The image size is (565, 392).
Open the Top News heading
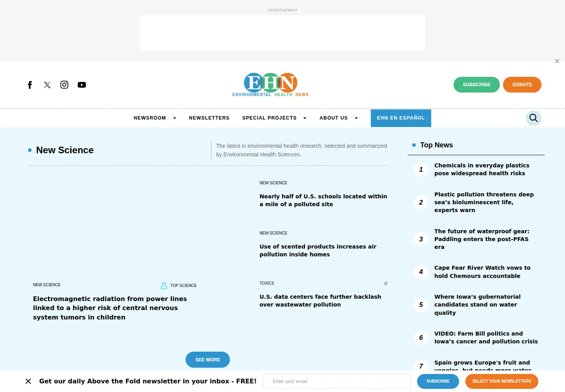[x=437, y=145]
